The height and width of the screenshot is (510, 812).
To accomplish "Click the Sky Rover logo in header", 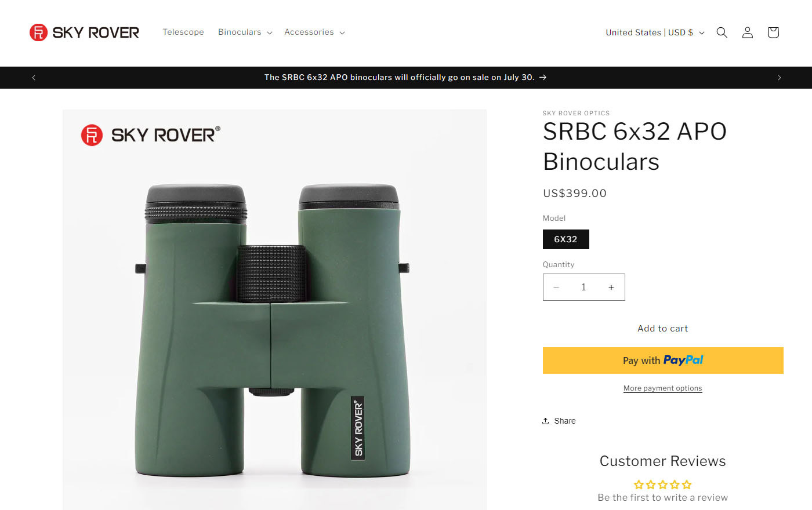I will [84, 32].
